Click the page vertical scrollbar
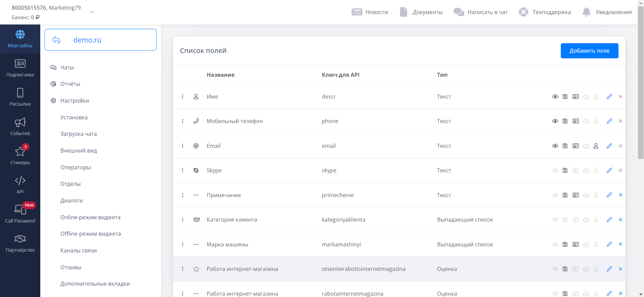 pos(640,84)
